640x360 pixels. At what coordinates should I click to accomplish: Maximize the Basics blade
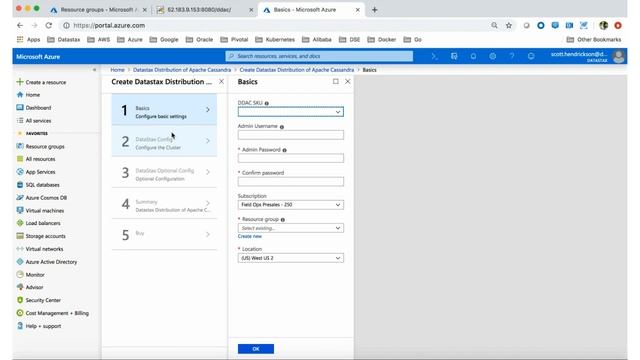(x=336, y=81)
